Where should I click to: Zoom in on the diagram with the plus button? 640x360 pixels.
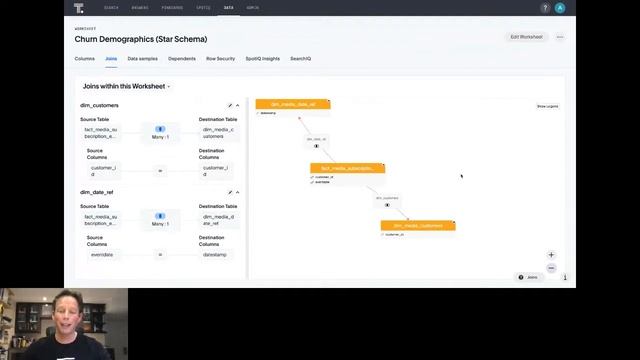coord(551,255)
